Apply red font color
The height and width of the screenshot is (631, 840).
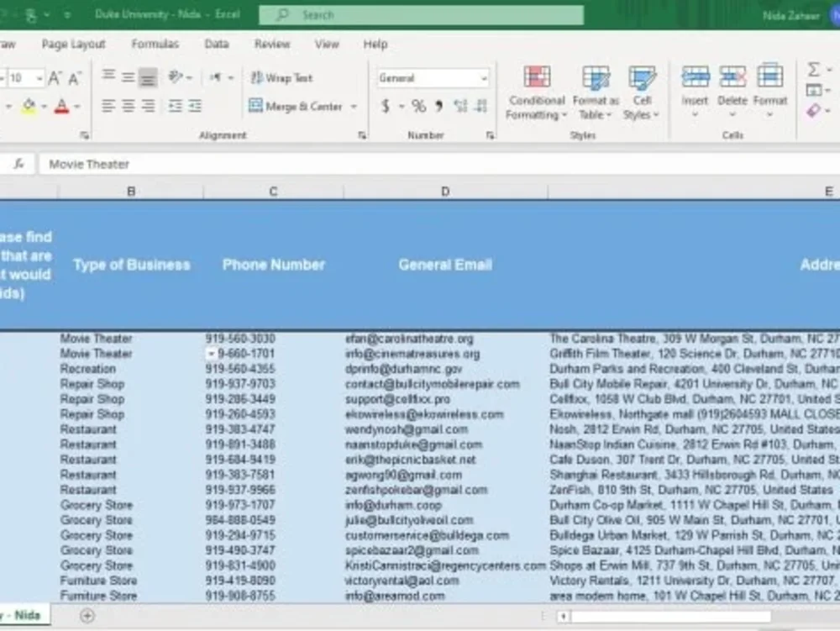click(61, 106)
